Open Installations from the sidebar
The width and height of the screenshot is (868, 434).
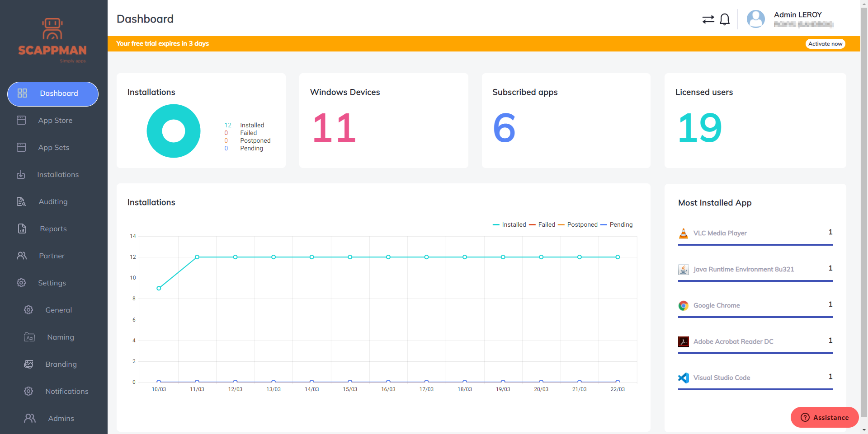coord(58,174)
